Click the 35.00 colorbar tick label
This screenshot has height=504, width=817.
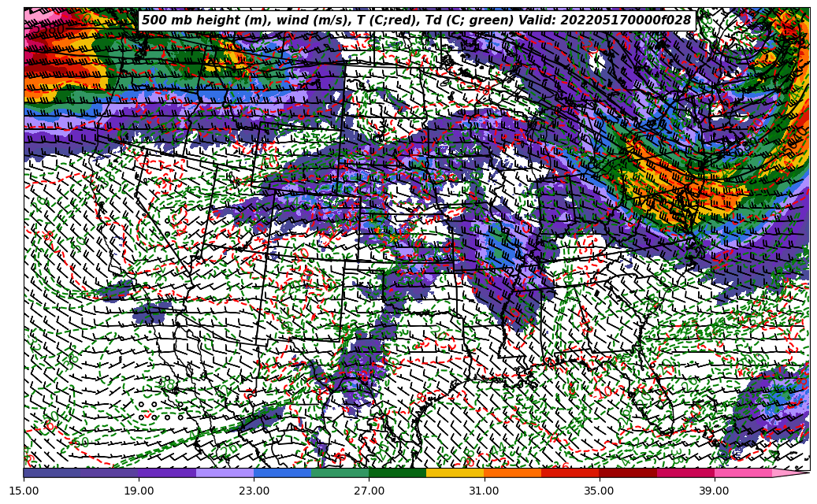pyautogui.click(x=599, y=491)
